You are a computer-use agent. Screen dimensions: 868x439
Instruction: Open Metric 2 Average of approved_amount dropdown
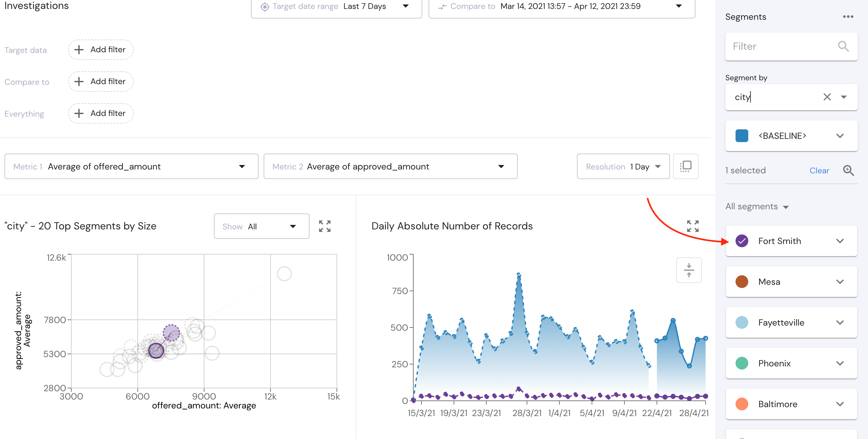point(390,167)
